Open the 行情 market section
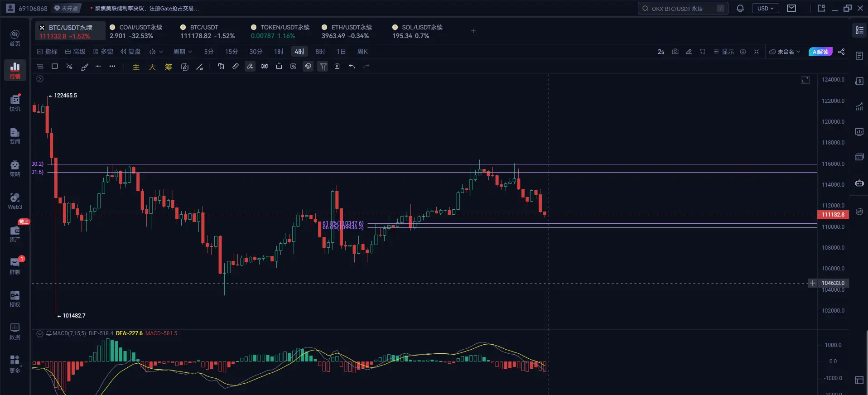Viewport: 868px width, 395px height. point(15,70)
